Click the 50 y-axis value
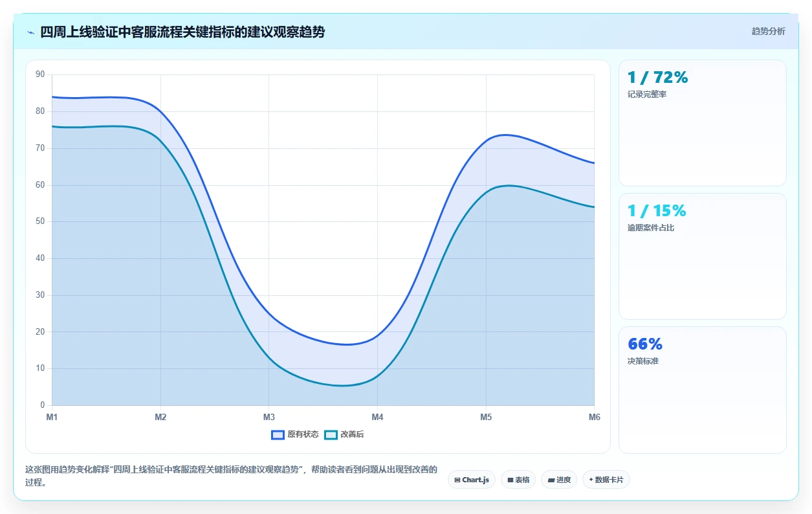812x514 pixels. (40, 221)
